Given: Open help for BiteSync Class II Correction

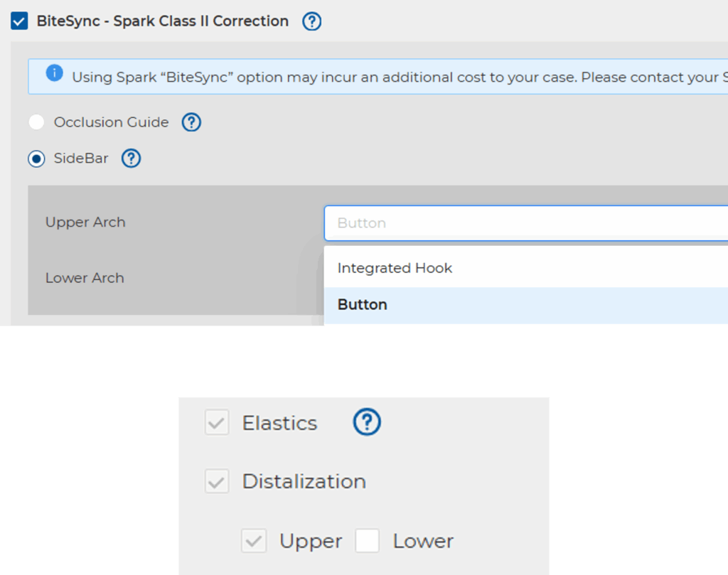Looking at the screenshot, I should [x=312, y=21].
